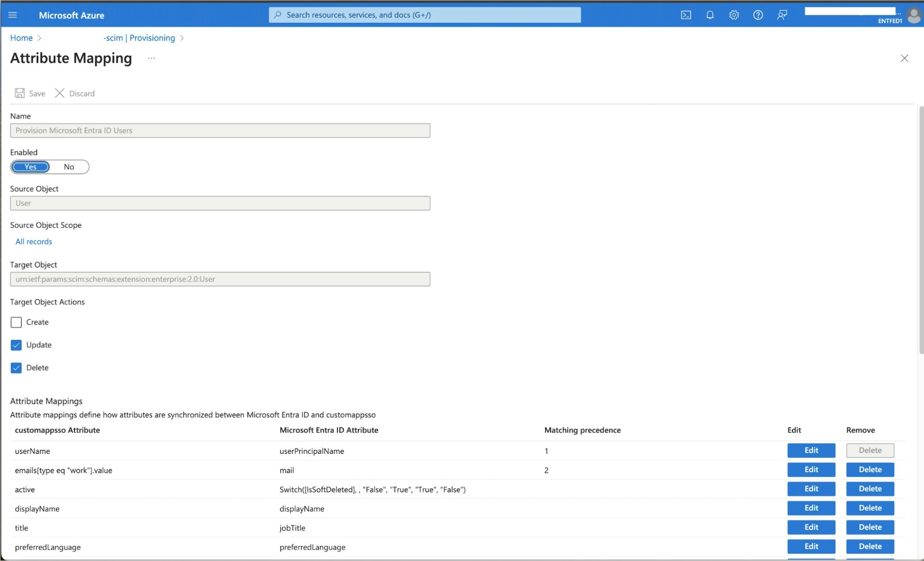Open the account avatar menu
The height and width of the screenshot is (561, 924).
pos(913,15)
